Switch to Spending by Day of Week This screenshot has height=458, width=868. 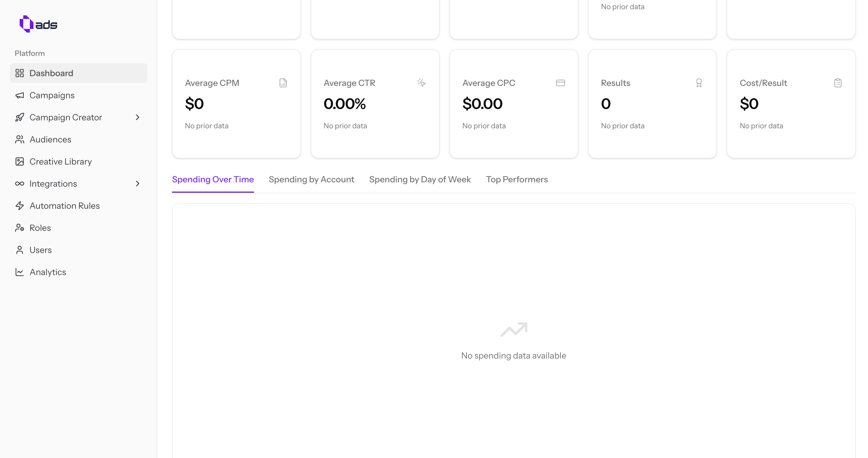(420, 180)
